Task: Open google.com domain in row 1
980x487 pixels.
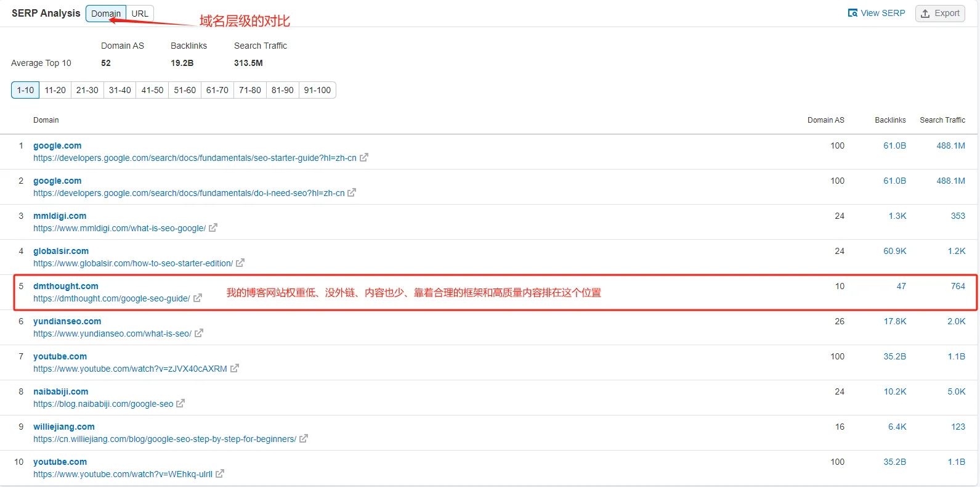Action: click(57, 145)
